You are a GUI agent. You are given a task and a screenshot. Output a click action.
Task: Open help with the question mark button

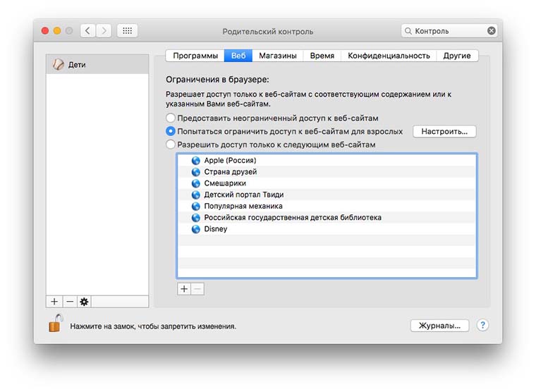pos(482,325)
